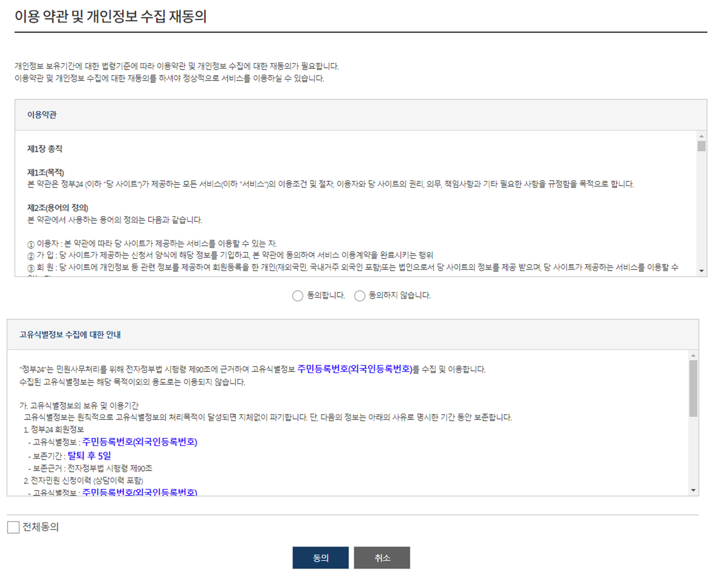Click up arrow of 이용약관 scrollbar
Viewport: 728px width, 579px height.
point(702,136)
